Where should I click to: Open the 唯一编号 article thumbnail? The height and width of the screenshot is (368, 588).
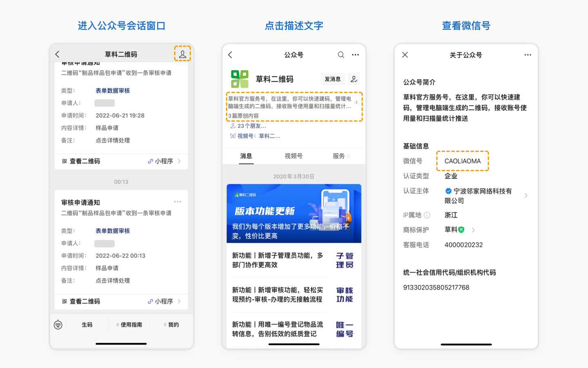tap(345, 329)
